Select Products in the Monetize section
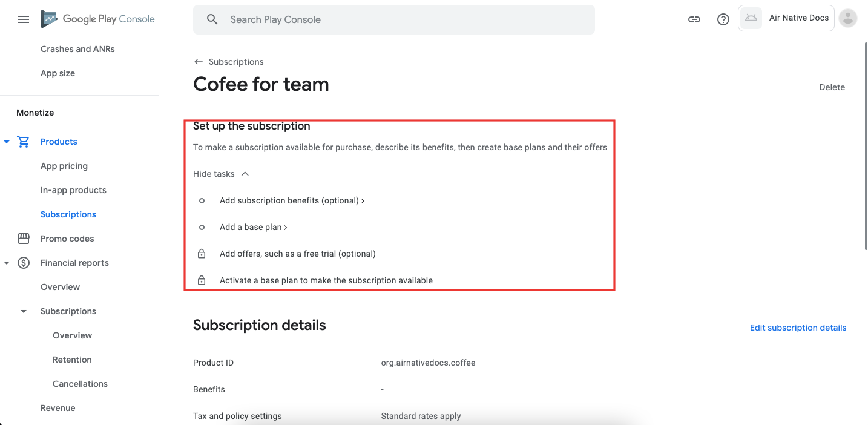Image resolution: width=868 pixels, height=425 pixels. pyautogui.click(x=59, y=142)
